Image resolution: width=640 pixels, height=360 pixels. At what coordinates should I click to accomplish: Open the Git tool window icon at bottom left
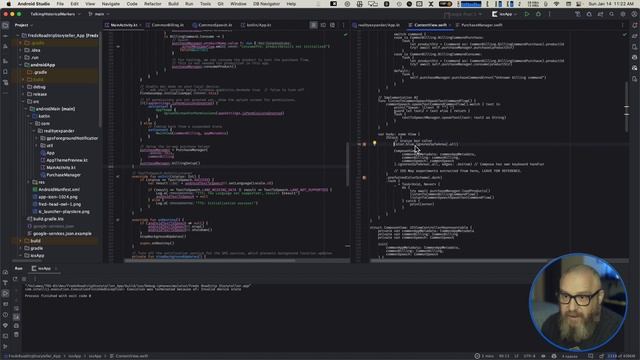(x=5, y=347)
